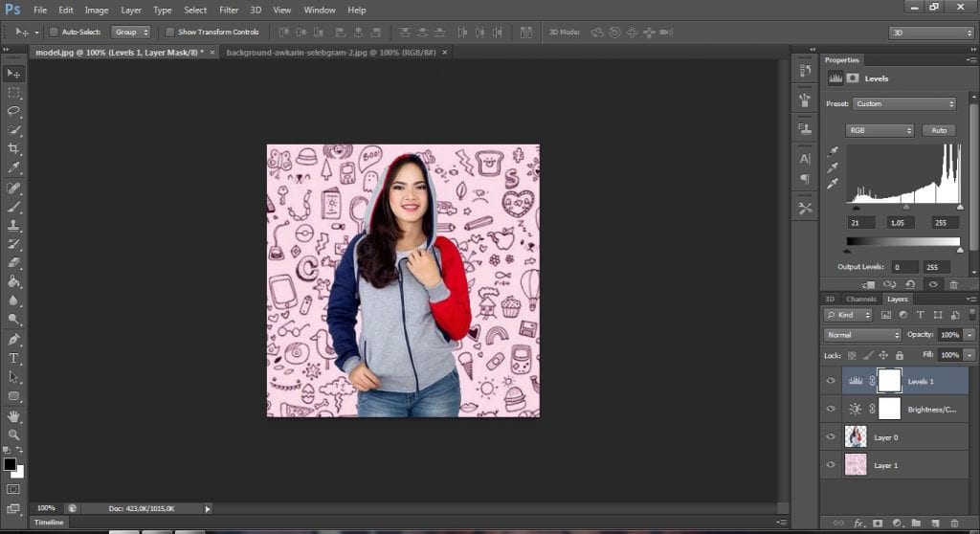980x534 pixels.
Task: Switch to the Channels tab
Action: (x=860, y=299)
